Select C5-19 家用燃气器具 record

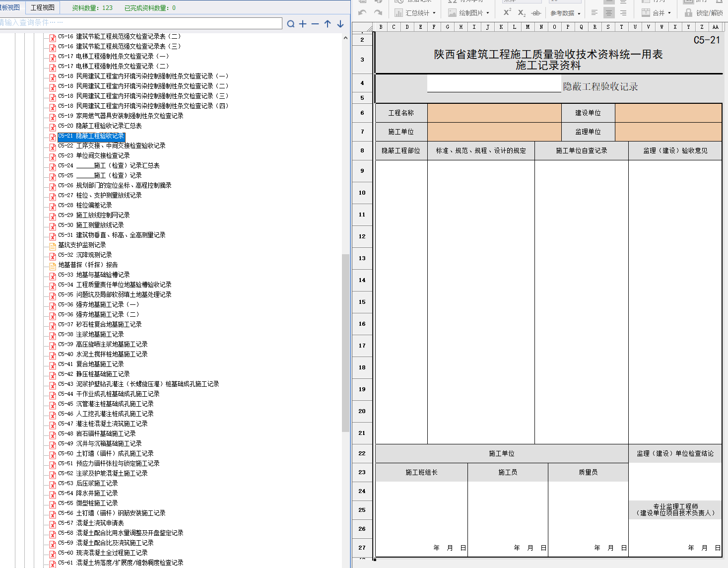[121, 116]
